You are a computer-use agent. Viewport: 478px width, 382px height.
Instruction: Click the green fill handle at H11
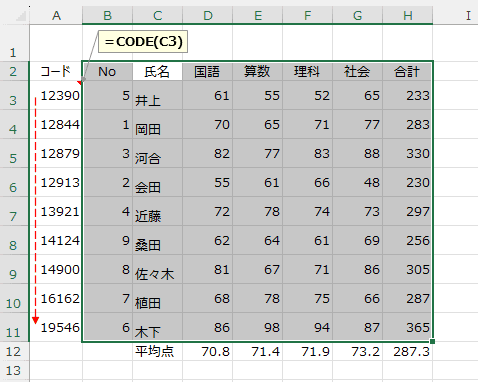pos(432,341)
